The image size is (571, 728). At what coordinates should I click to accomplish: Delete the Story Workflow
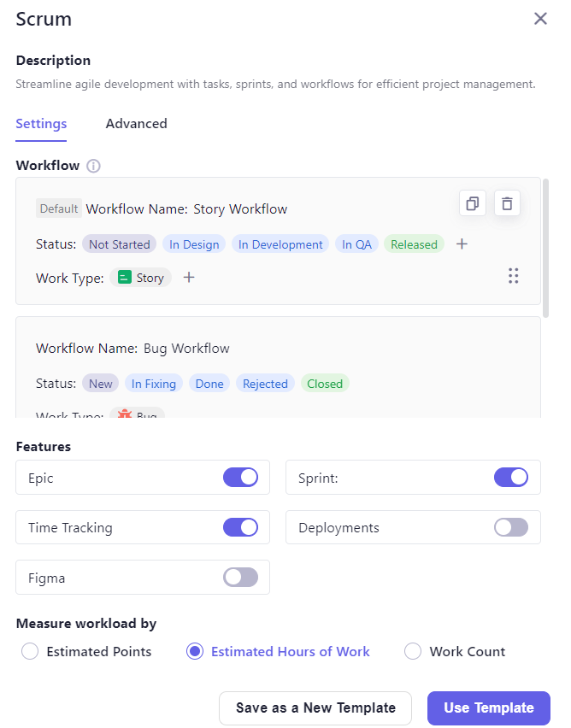(507, 203)
